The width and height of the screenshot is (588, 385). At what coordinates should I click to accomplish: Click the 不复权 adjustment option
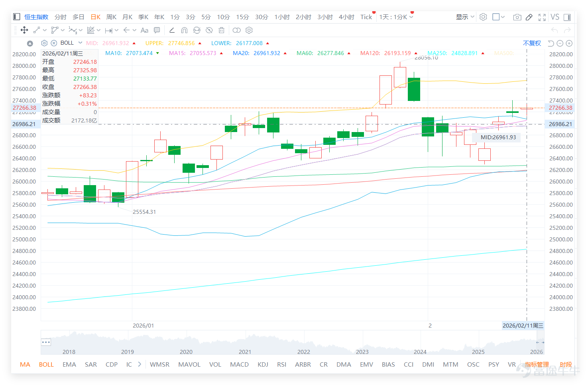(x=532, y=43)
